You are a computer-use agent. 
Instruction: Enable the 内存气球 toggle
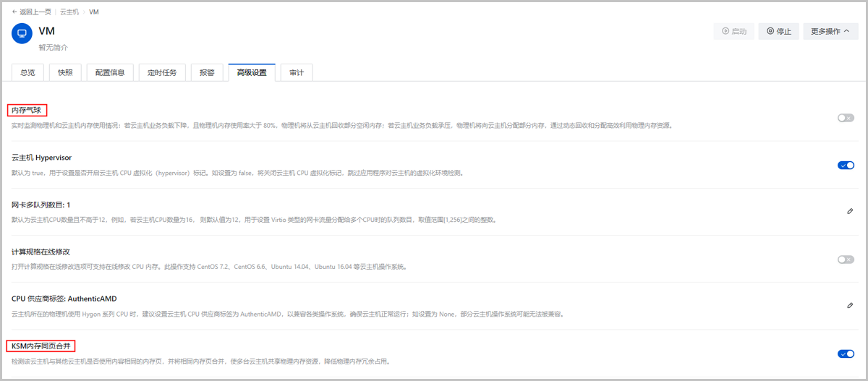click(845, 118)
